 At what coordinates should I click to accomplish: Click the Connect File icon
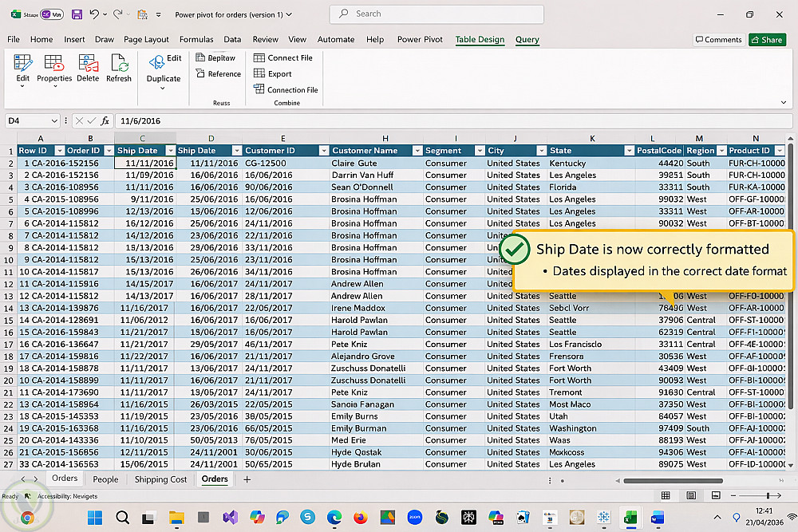pos(259,58)
